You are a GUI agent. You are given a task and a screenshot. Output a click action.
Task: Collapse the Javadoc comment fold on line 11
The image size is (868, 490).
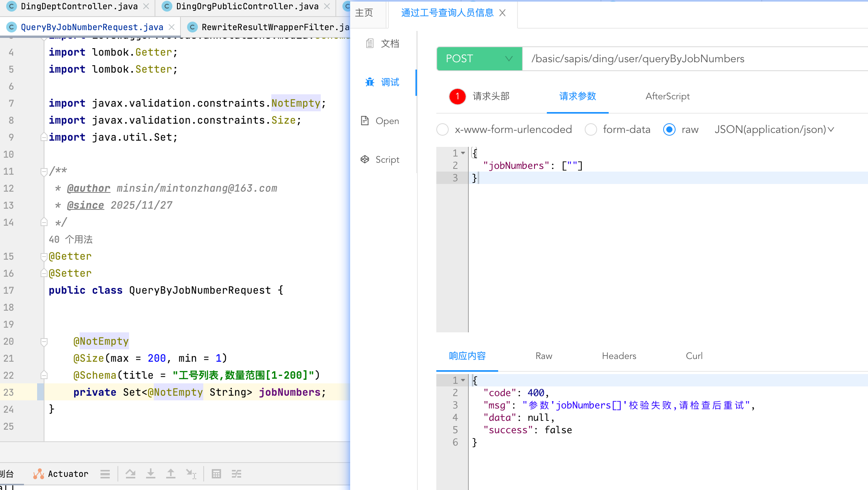pyautogui.click(x=44, y=171)
